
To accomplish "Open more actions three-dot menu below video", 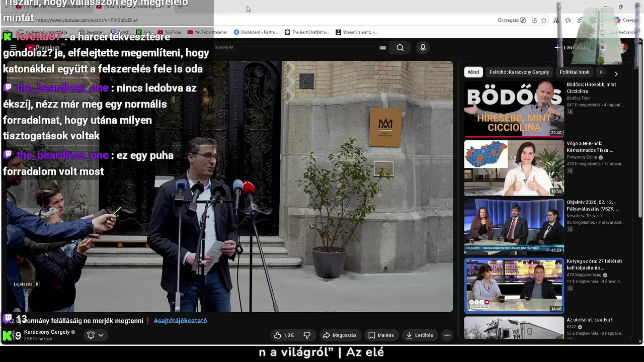I will click(x=447, y=335).
